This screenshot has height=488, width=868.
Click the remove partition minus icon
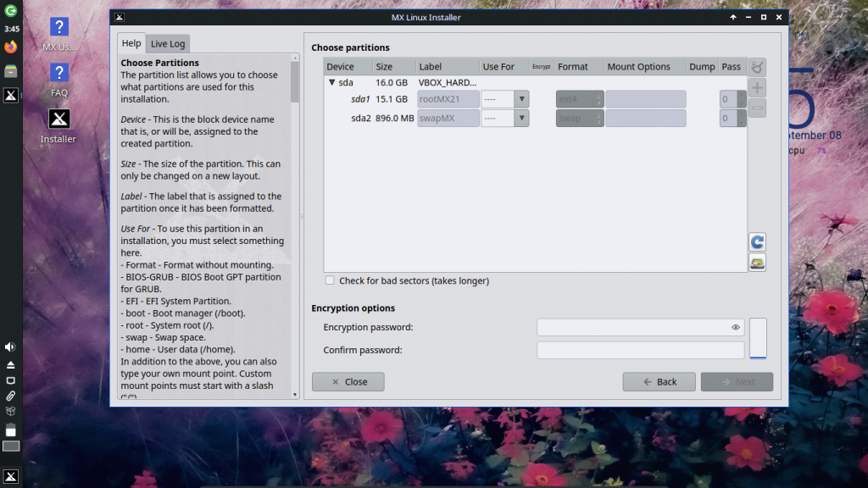(x=757, y=108)
